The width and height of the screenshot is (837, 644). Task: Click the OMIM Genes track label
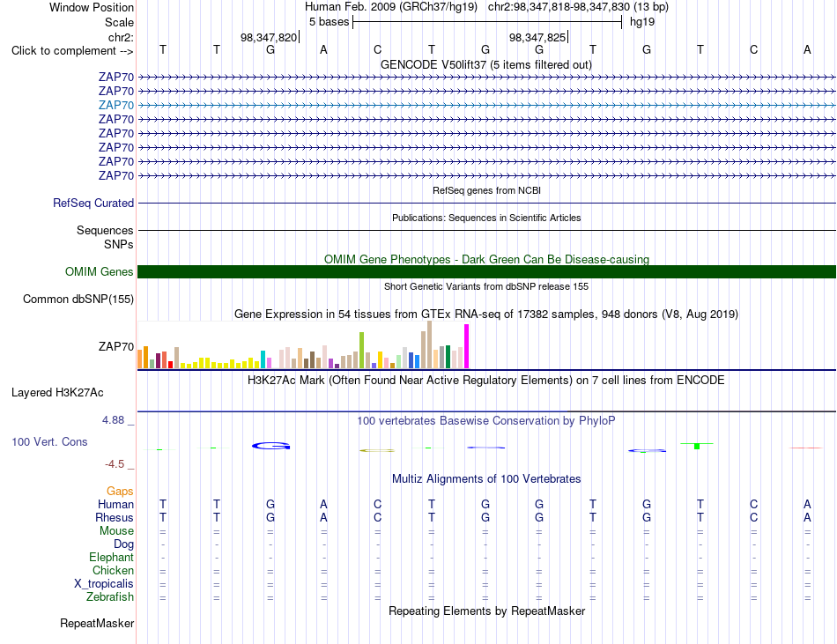[x=100, y=271]
